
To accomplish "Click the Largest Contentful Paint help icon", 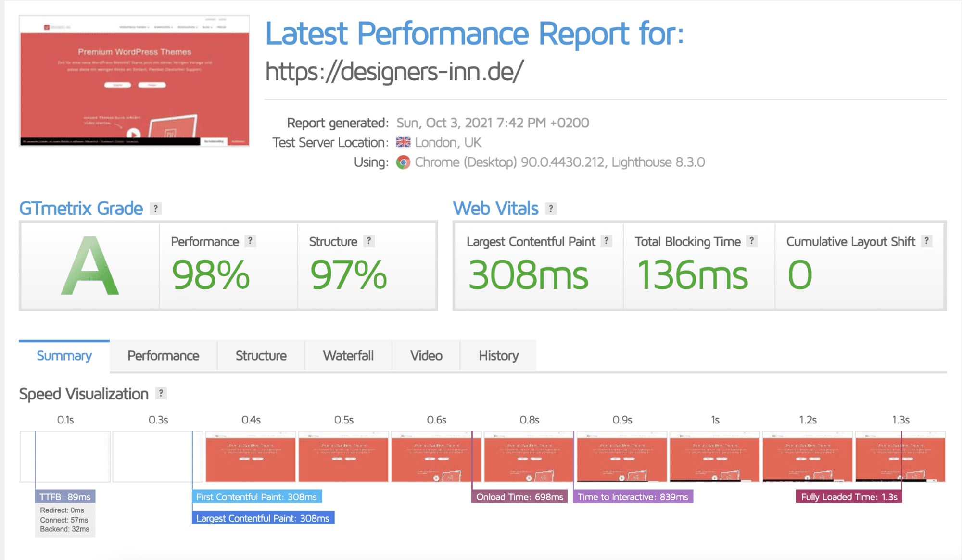I will pos(607,241).
